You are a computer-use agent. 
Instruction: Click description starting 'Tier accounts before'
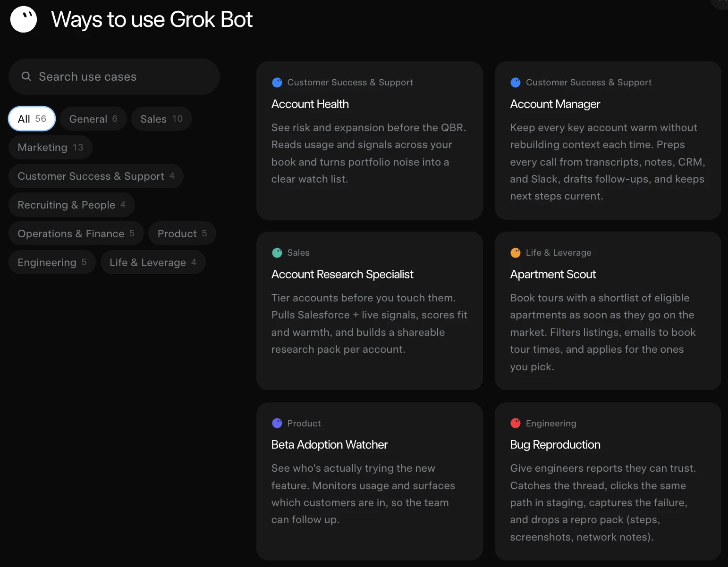click(370, 324)
